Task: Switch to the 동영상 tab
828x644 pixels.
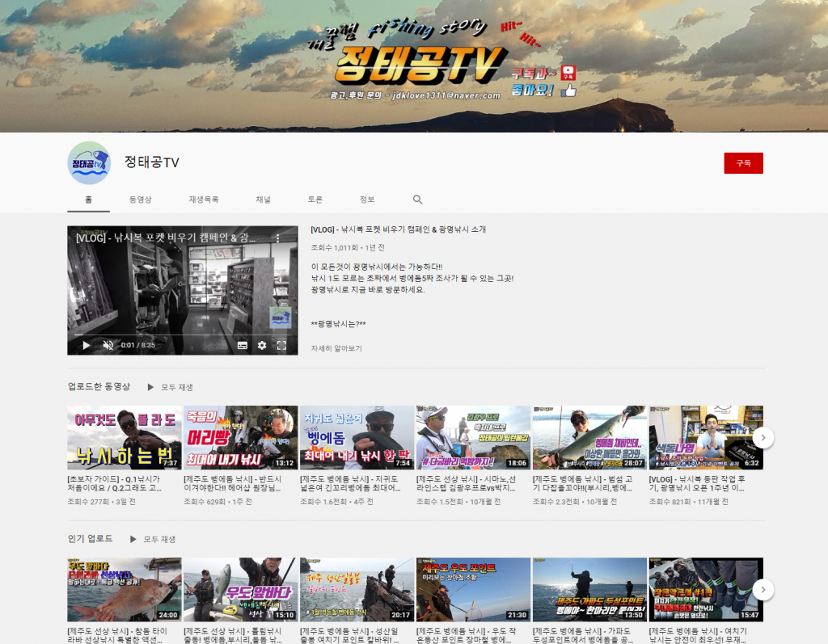Action: pos(140,200)
